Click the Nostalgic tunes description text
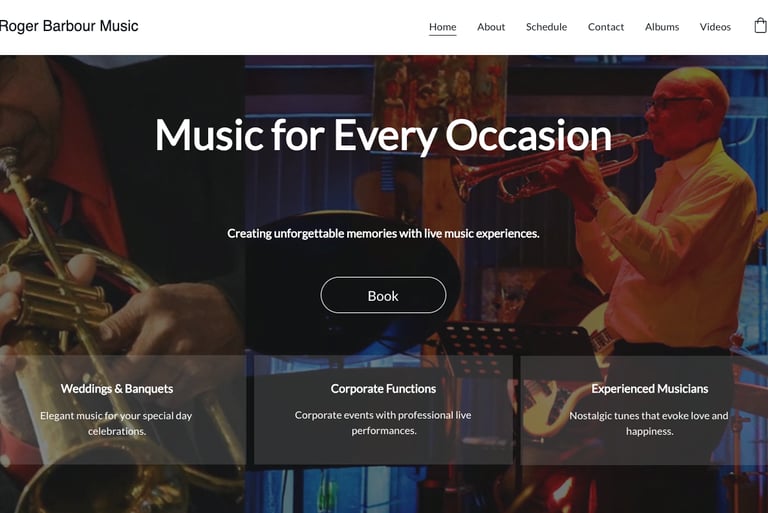Screen dimensions: 768x513 tap(649, 423)
